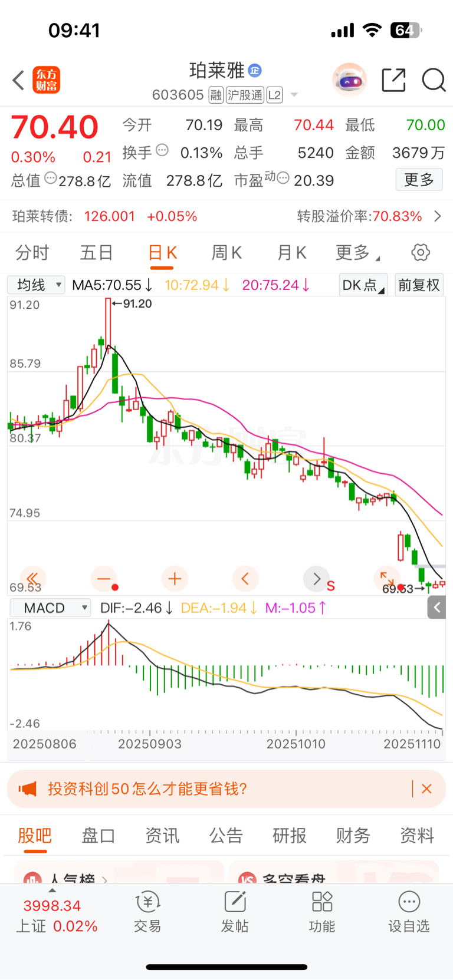The height and width of the screenshot is (980, 453).
Task: Open 投资科创50怎么才能更省钱 banner
Action: (226, 788)
